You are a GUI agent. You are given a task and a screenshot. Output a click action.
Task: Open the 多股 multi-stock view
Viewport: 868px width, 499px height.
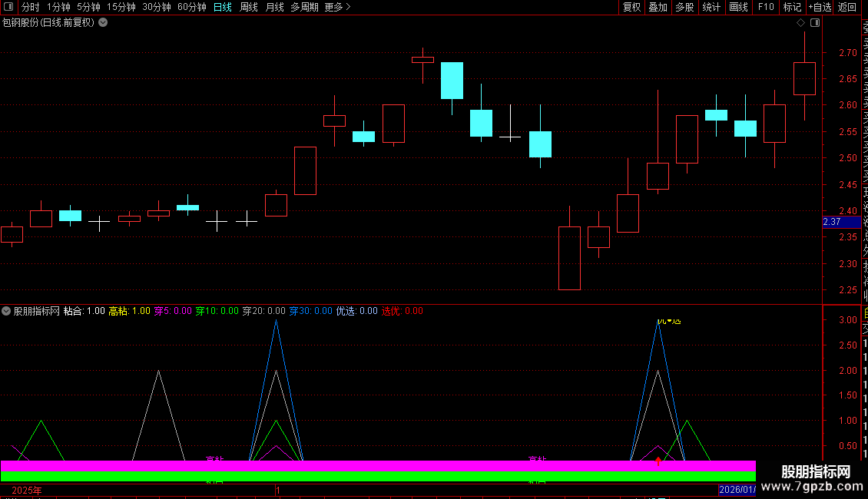(x=684, y=7)
